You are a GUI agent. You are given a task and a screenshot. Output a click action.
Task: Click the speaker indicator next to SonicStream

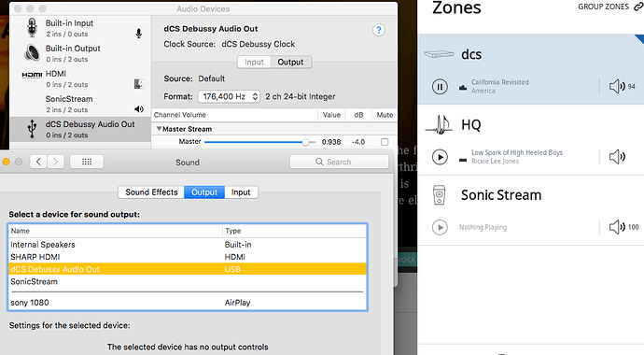point(139,109)
